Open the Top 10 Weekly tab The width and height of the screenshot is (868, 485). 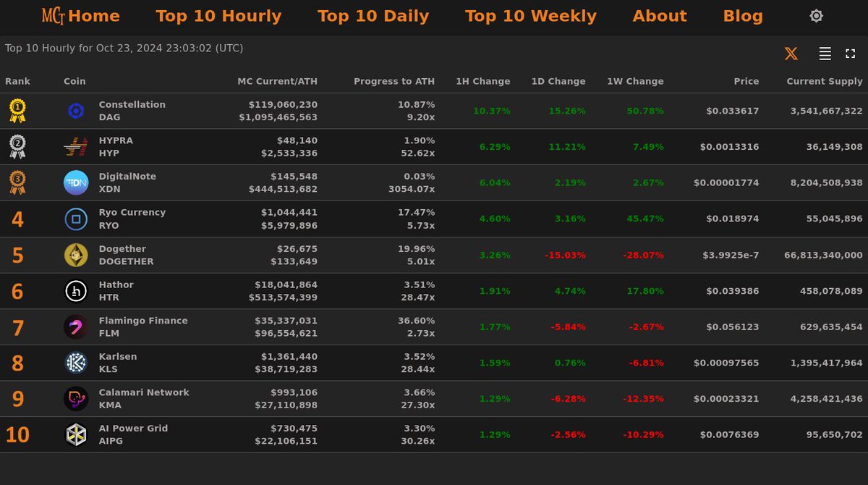(531, 16)
